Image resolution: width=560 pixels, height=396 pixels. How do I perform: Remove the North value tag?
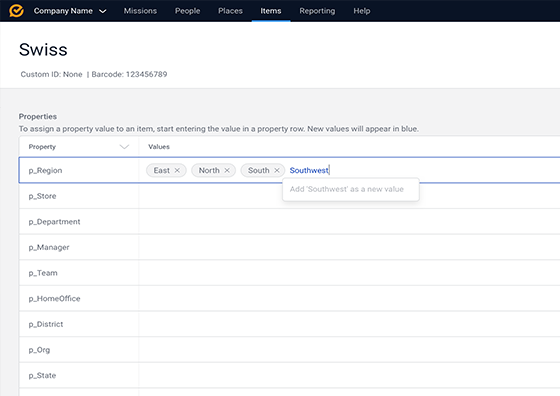[x=227, y=170]
